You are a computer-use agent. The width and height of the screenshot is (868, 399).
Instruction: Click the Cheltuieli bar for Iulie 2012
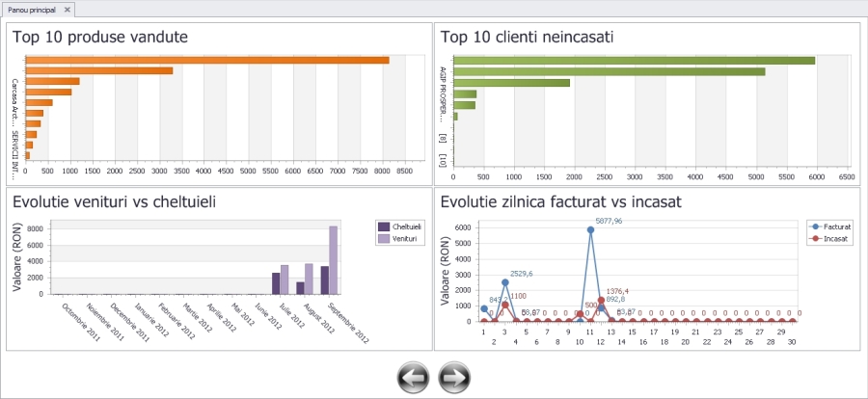[276, 283]
